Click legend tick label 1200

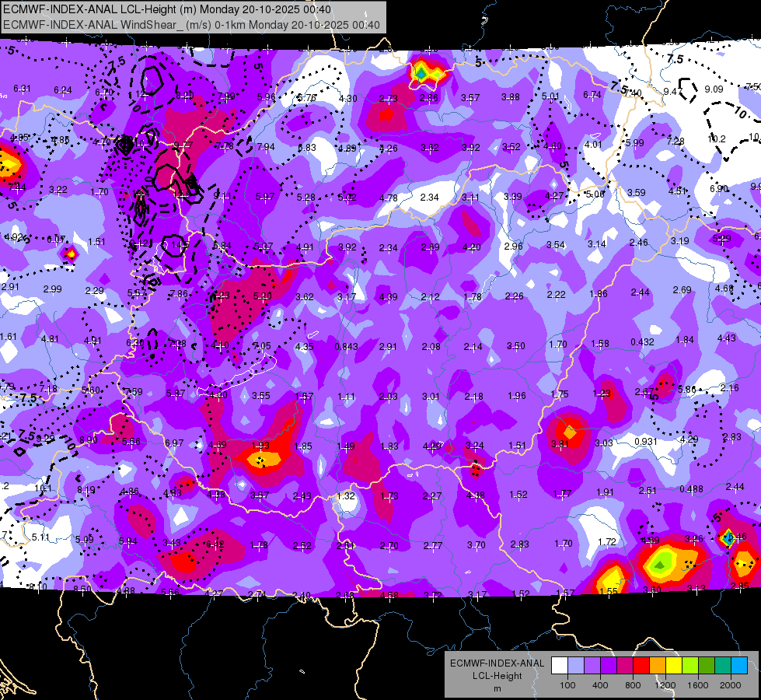coord(665,685)
